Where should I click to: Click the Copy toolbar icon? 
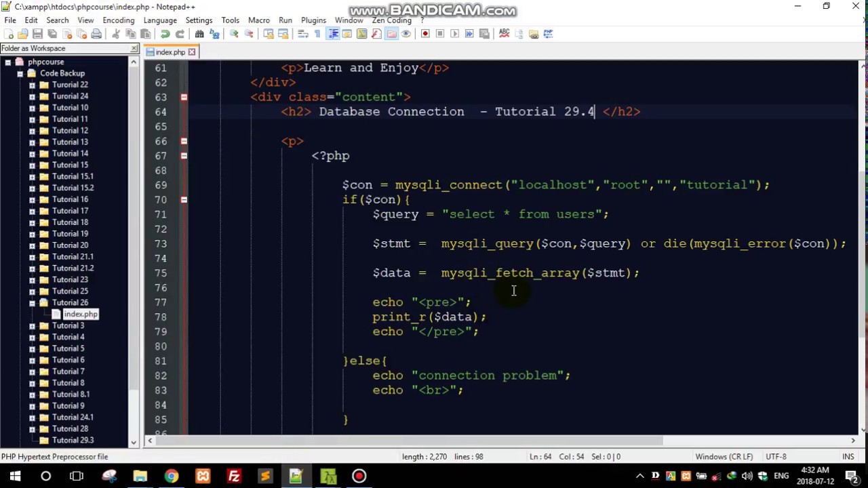click(x=130, y=34)
